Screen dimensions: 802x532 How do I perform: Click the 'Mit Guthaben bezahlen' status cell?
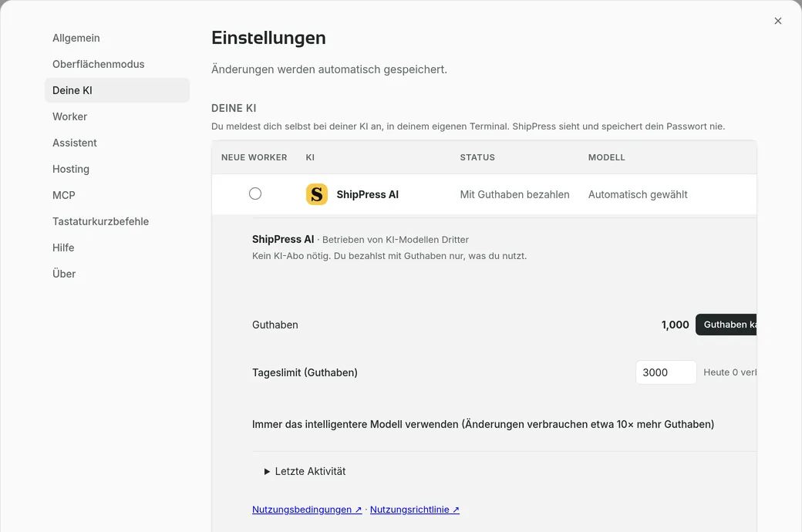pos(514,194)
